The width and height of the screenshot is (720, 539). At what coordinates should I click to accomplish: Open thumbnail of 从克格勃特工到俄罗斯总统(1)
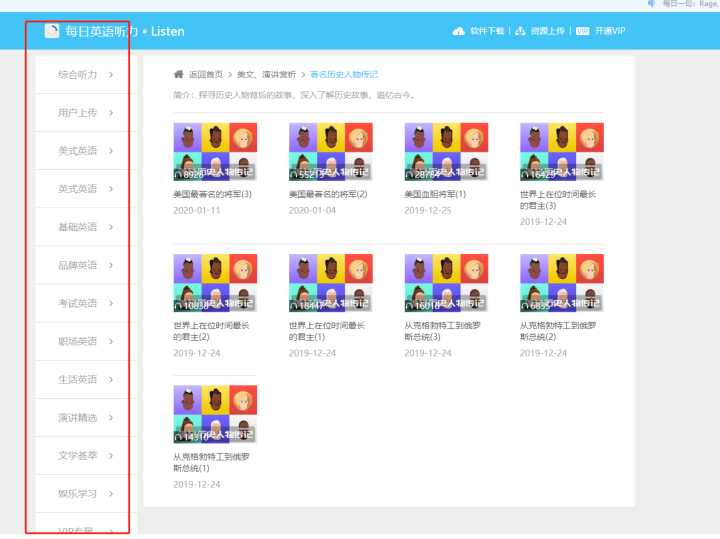click(x=215, y=414)
